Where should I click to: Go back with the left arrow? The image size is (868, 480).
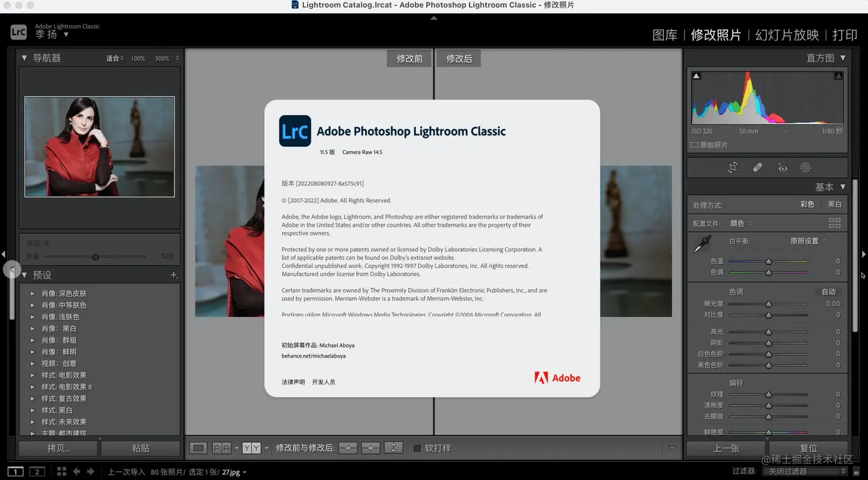tap(76, 471)
